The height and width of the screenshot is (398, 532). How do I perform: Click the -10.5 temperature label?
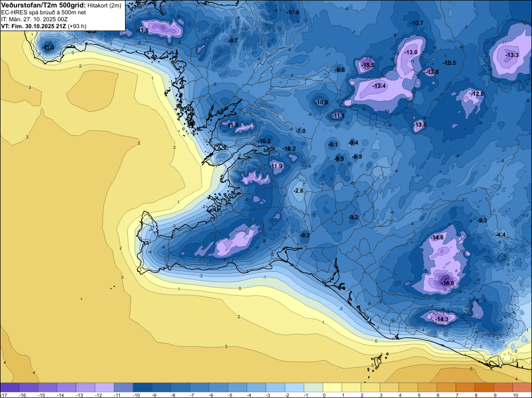pos(449,63)
